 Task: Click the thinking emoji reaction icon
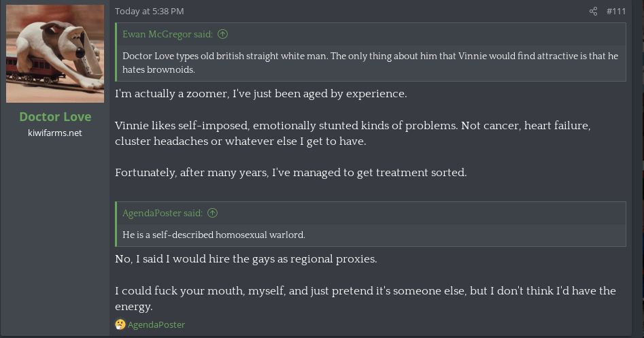tap(120, 324)
